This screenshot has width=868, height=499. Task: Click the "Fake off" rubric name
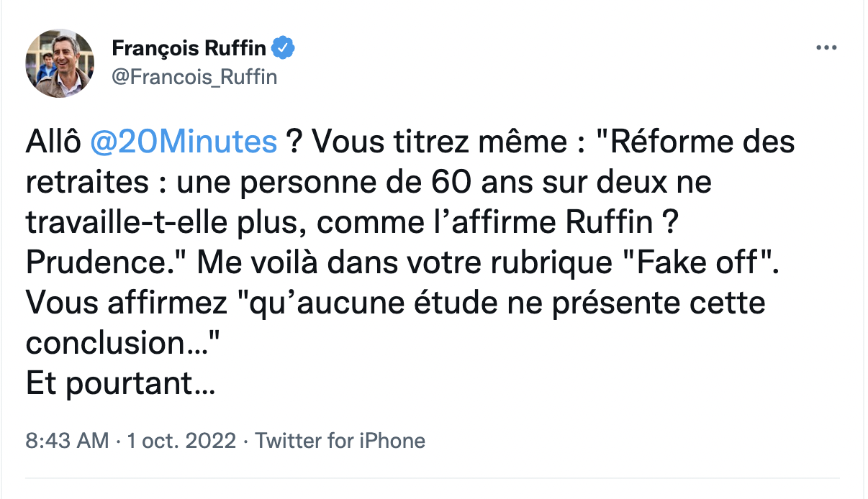(698, 262)
